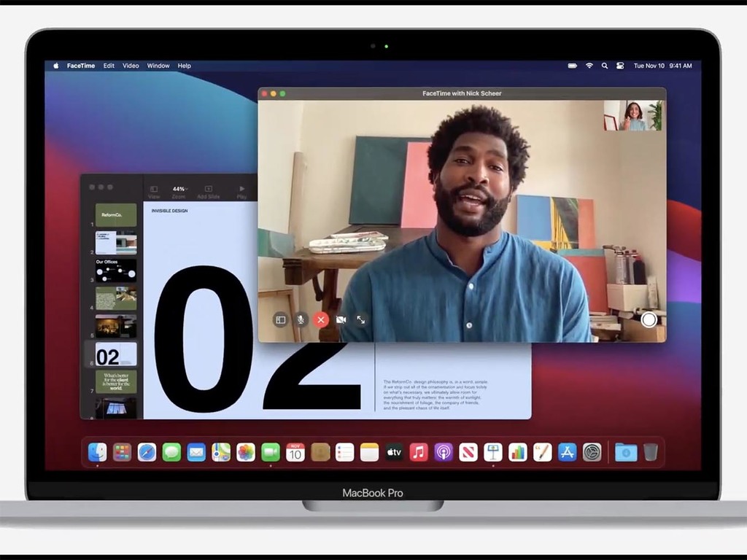Switch the FaceTime call to full screen
Screen dimensions: 747x560
[x=360, y=319]
